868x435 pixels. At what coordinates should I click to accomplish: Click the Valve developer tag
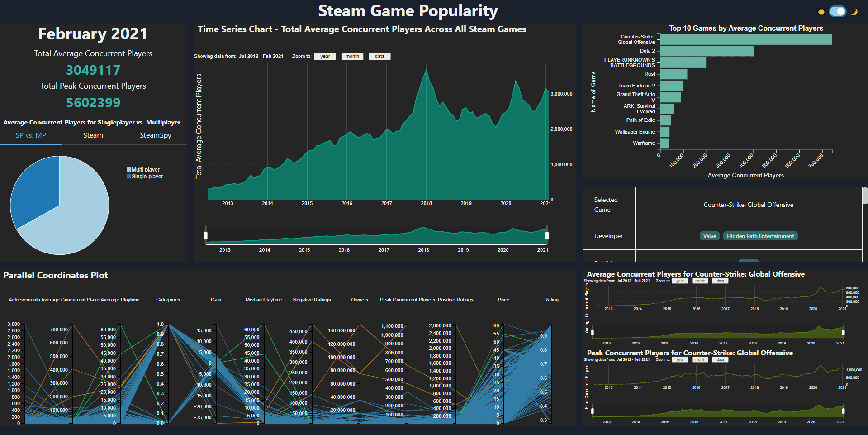pos(710,236)
